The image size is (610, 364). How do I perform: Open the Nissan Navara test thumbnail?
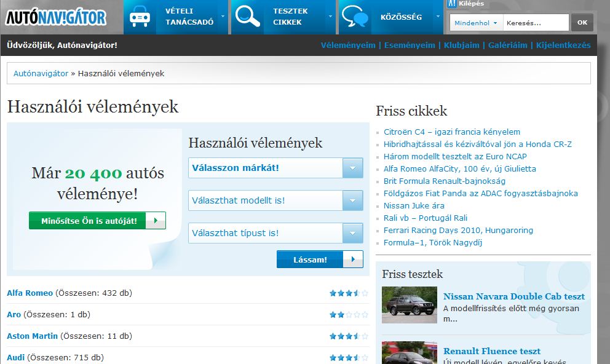click(409, 305)
